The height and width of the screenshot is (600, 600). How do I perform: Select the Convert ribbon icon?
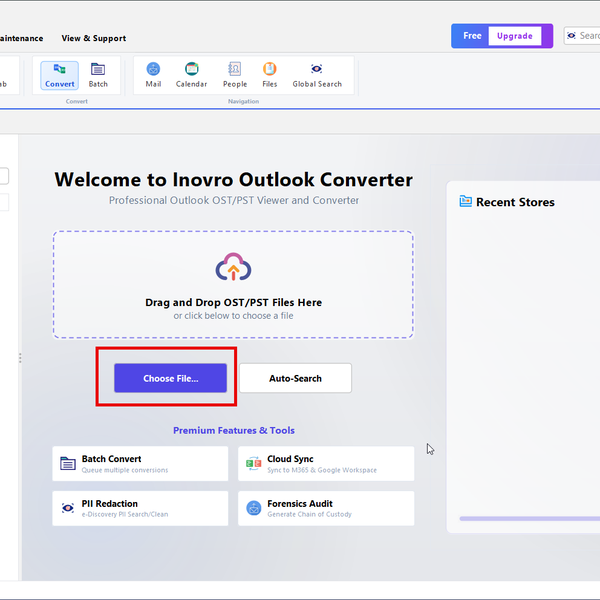click(59, 75)
